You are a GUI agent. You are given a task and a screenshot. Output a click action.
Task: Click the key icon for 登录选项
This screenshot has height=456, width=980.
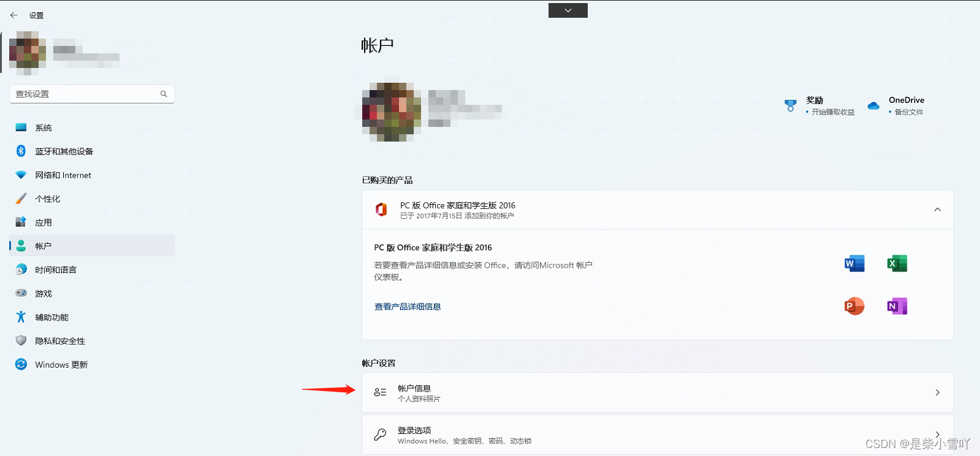tap(380, 435)
